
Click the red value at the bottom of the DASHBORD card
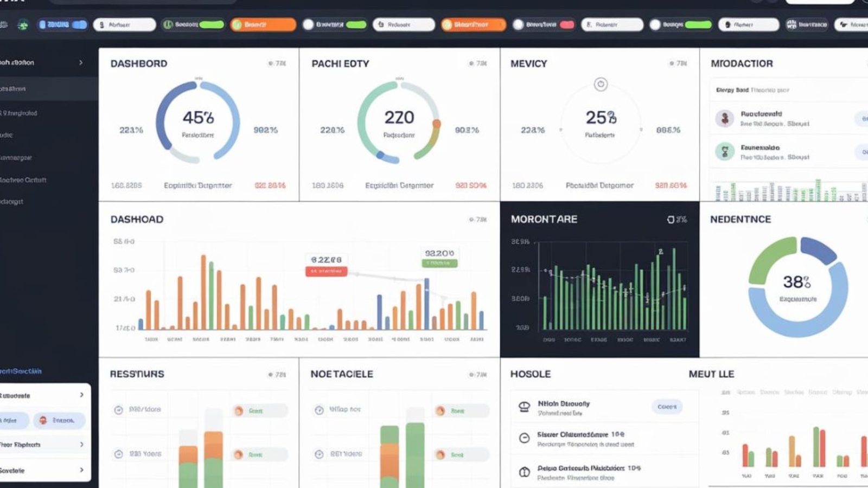tap(270, 185)
